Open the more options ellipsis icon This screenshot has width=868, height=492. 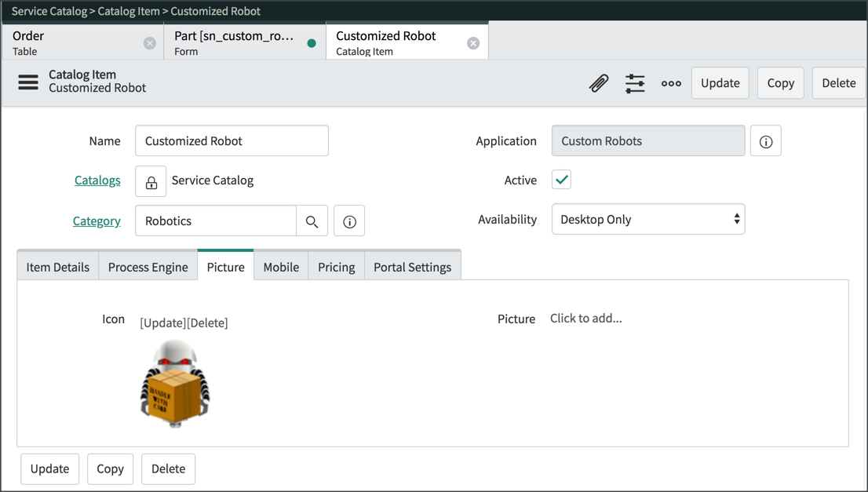coord(670,83)
